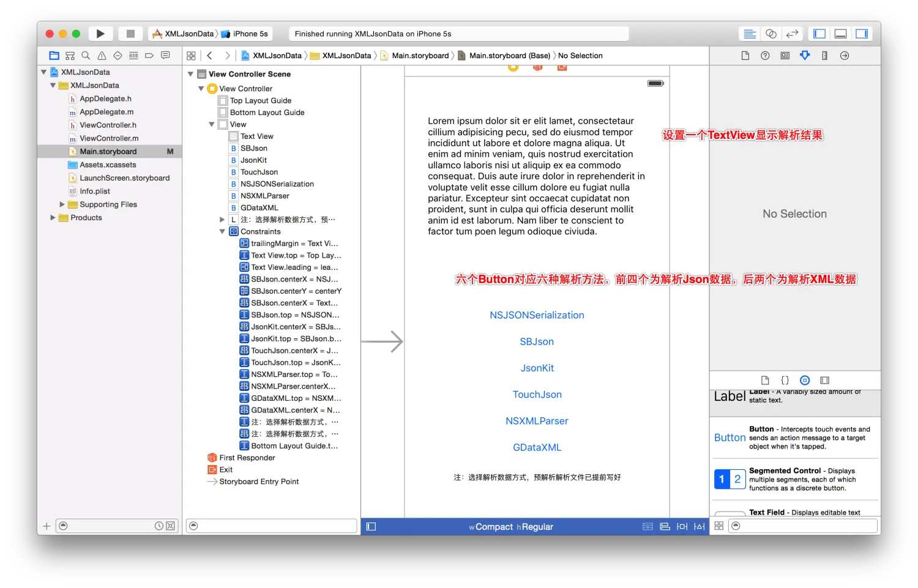Viewport: 918px width, 588px height.
Task: Select SBJson.centerY = centerY constraint
Action: pos(296,291)
